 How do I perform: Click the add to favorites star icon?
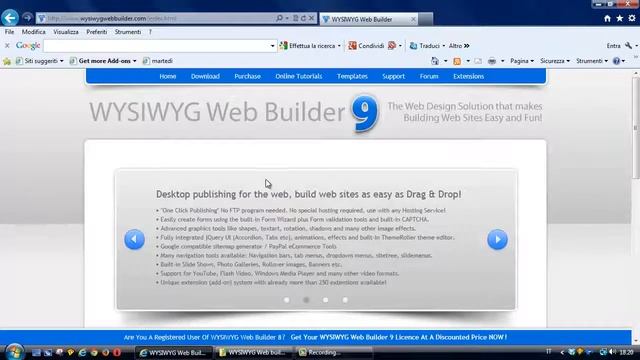coord(7,61)
